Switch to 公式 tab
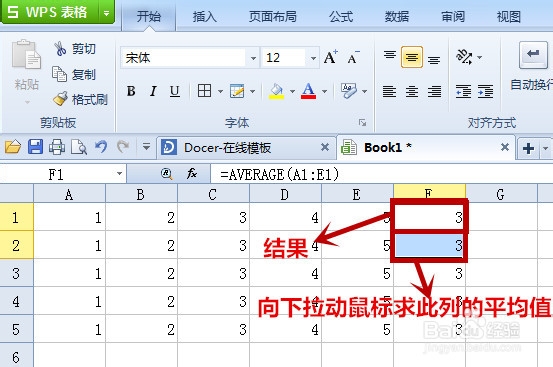This screenshot has width=553, height=367. (341, 16)
